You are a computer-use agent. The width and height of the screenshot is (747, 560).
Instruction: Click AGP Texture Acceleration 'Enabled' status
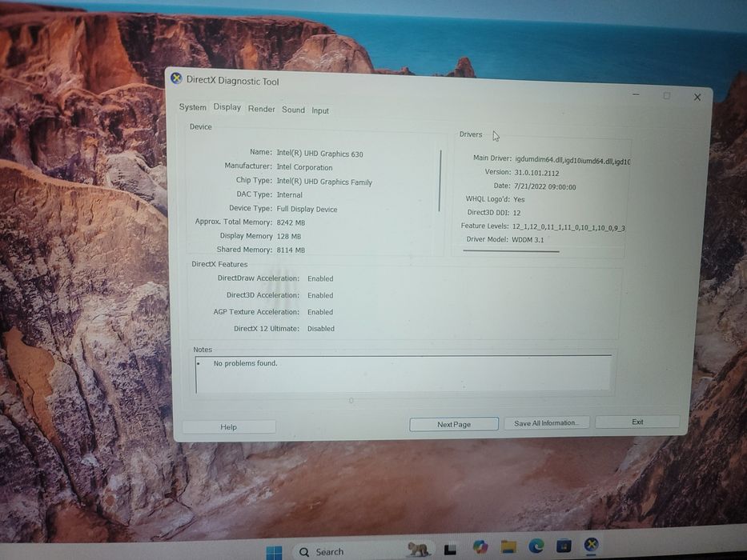[x=320, y=312]
